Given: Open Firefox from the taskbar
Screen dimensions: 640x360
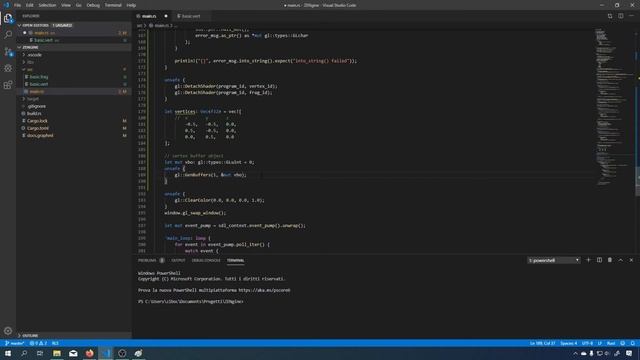Looking at the screenshot, I should 89,353.
